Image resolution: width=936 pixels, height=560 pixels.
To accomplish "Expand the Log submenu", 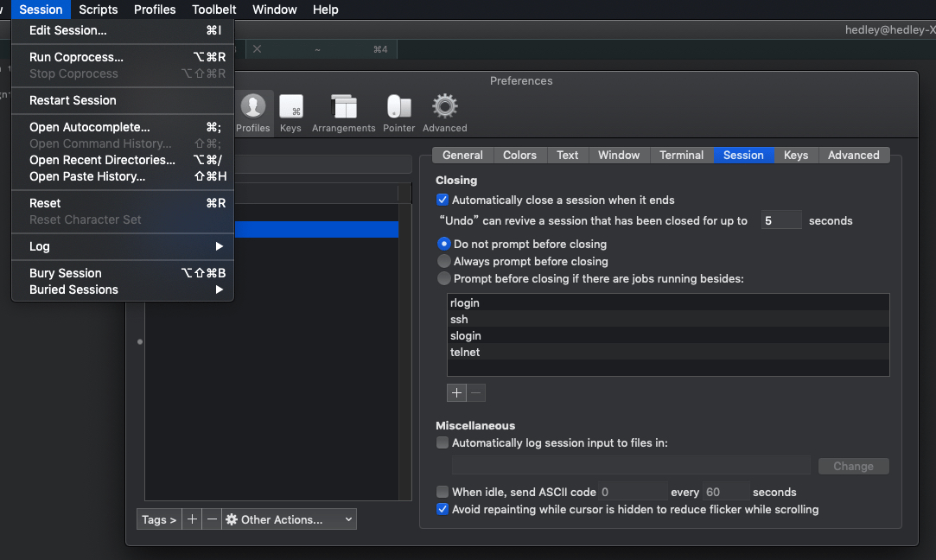I will tap(121, 246).
